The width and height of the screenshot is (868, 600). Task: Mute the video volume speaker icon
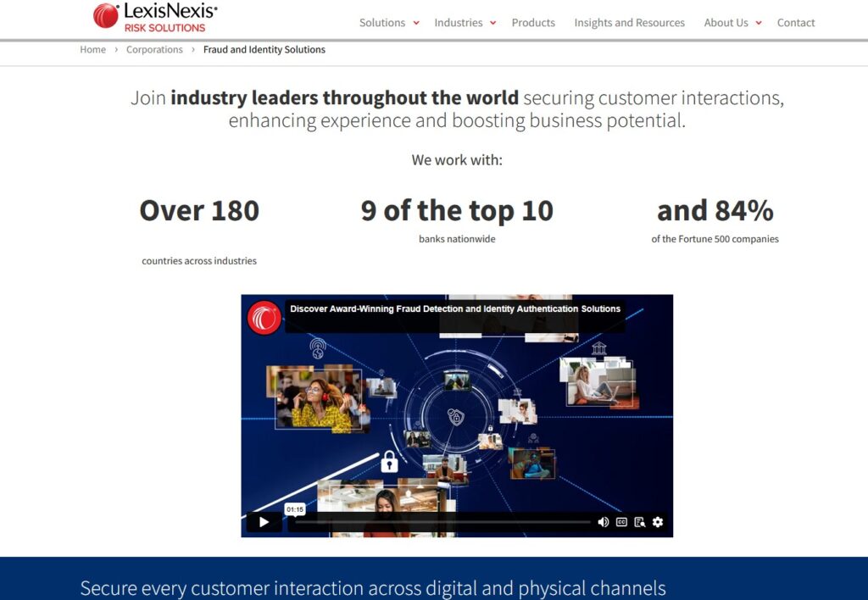[604, 522]
